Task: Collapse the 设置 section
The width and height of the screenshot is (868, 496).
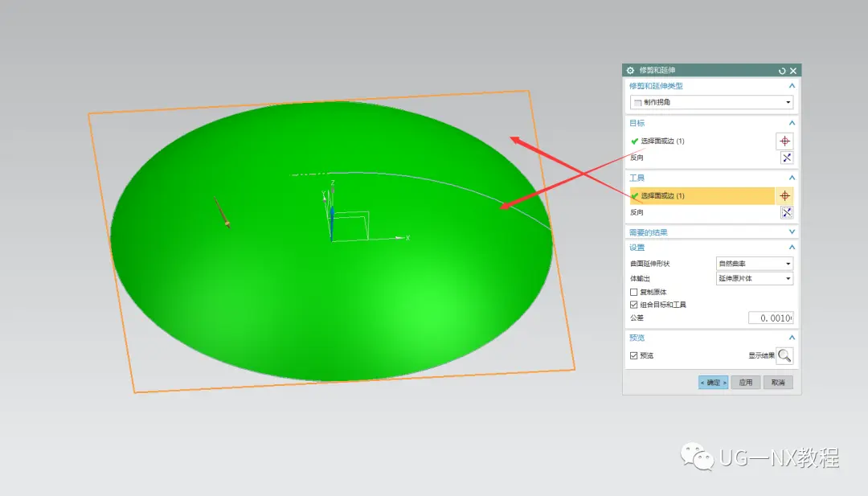Action: (792, 248)
